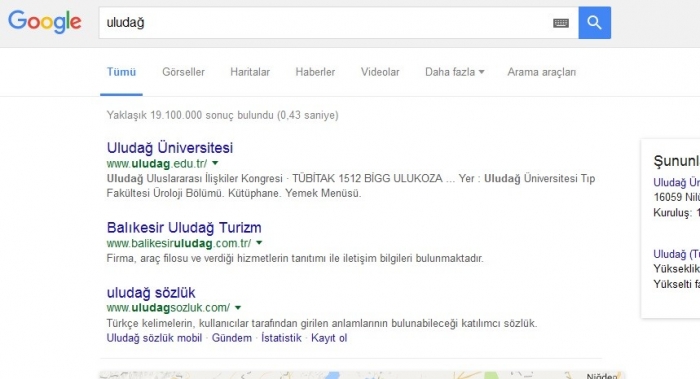
Task: Select the Tümü tab
Action: pos(121,72)
